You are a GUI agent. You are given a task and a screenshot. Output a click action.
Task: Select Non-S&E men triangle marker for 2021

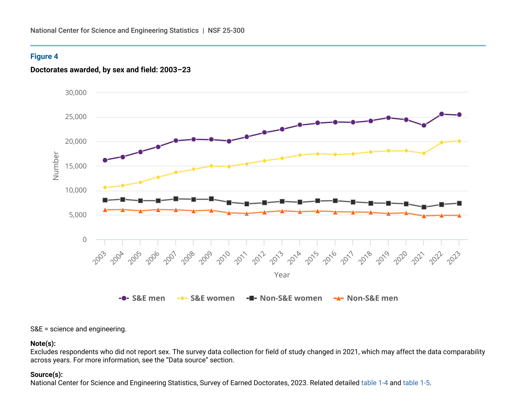coord(424,216)
